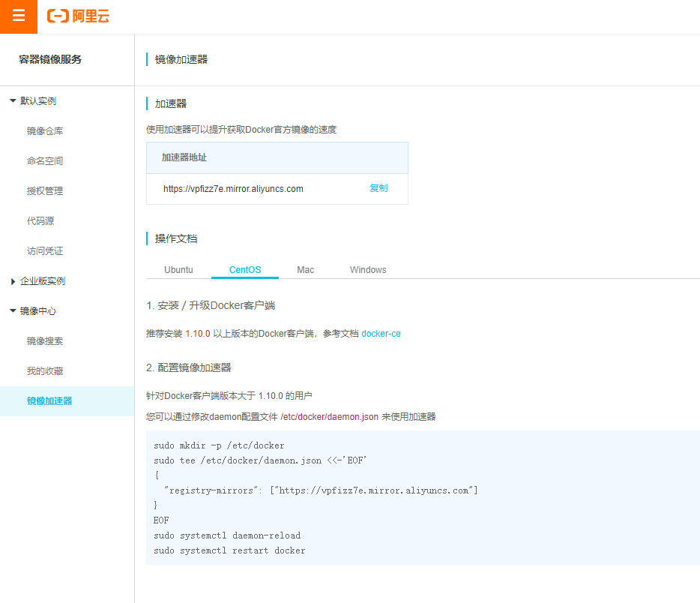Click the 针对Docker客户端版本大于 line
This screenshot has height=603, width=700.
(x=229, y=396)
